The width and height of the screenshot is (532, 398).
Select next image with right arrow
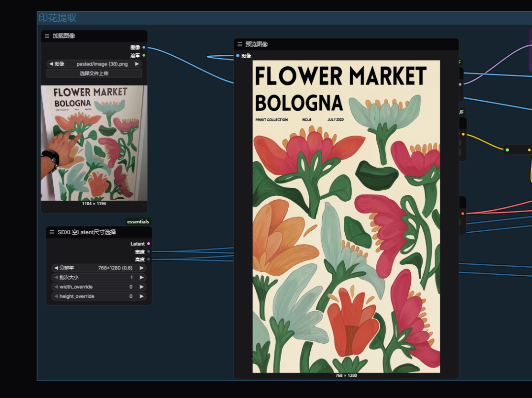[137, 64]
